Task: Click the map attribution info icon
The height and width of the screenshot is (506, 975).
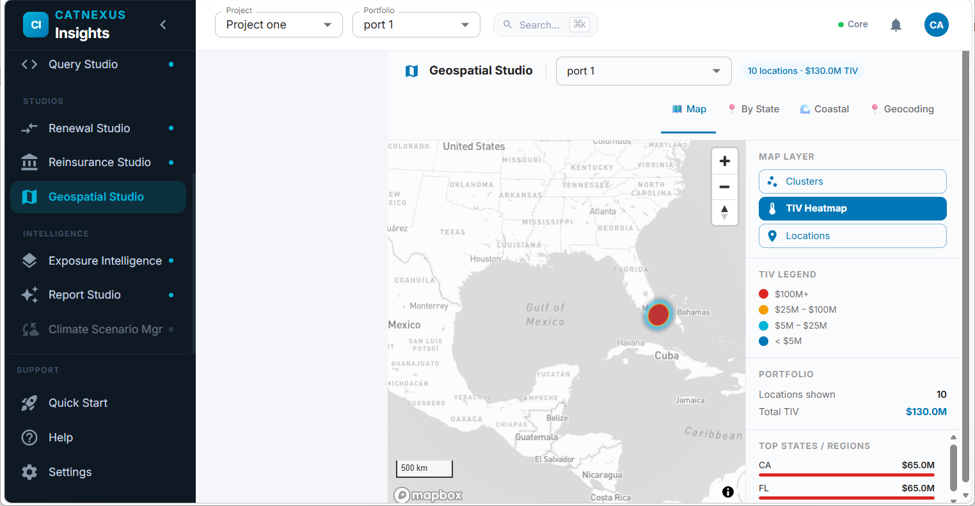Action: pyautogui.click(x=728, y=492)
